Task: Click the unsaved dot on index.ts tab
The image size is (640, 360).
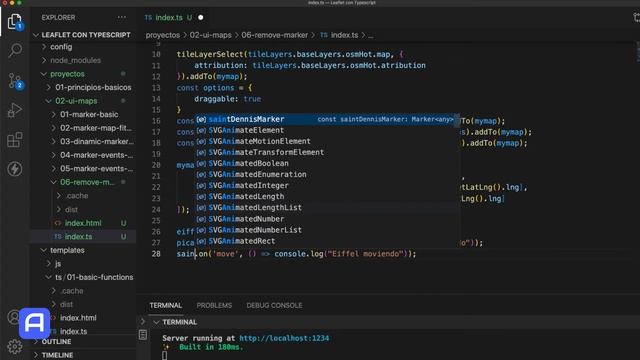Action: tap(200, 18)
